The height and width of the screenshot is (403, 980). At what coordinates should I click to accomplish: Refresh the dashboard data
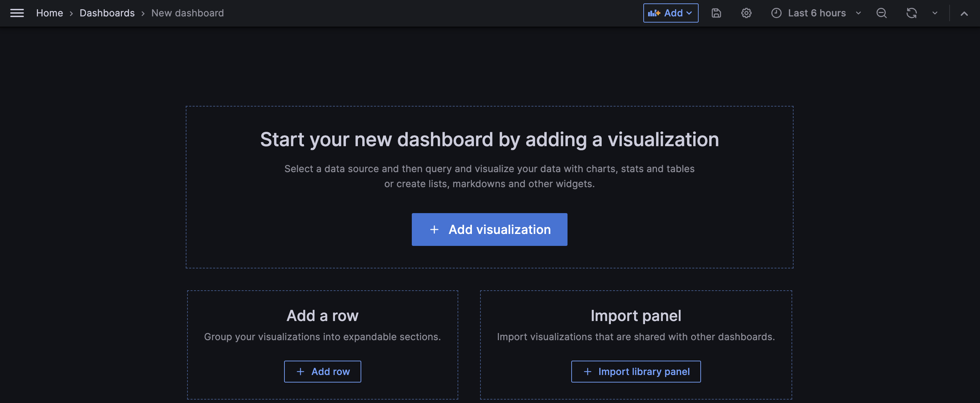tap(911, 13)
